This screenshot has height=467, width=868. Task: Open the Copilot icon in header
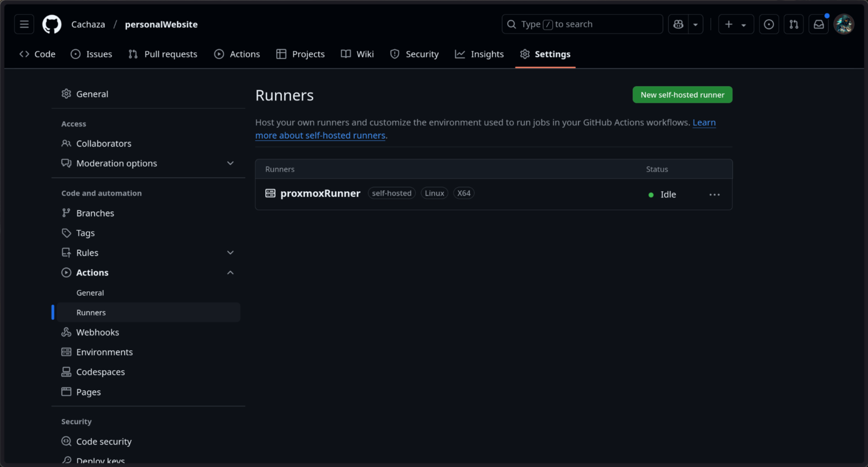[x=678, y=24]
